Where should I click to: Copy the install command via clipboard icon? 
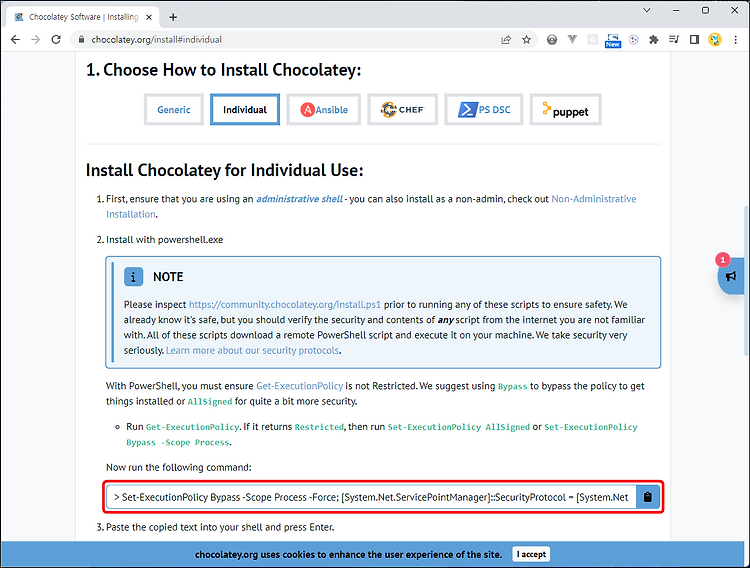[648, 497]
